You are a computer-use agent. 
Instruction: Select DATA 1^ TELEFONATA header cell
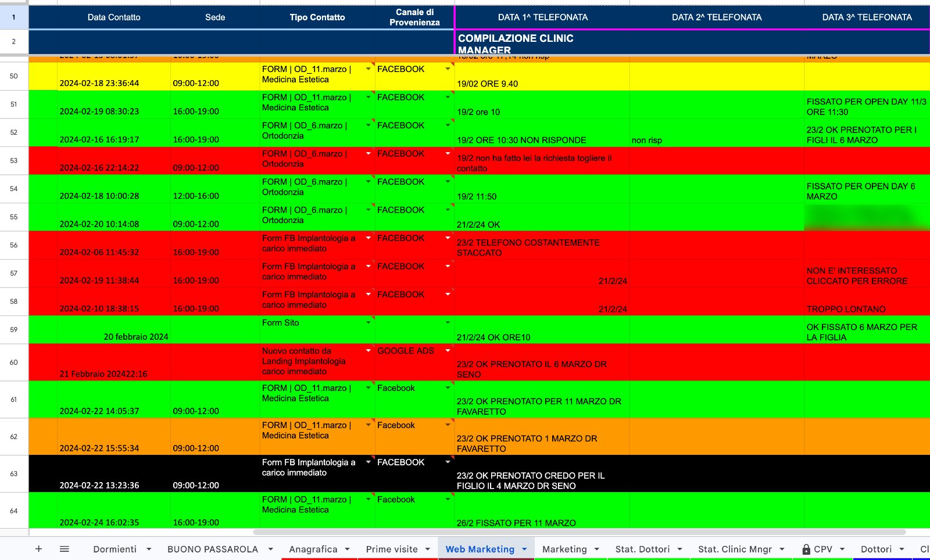pyautogui.click(x=542, y=17)
